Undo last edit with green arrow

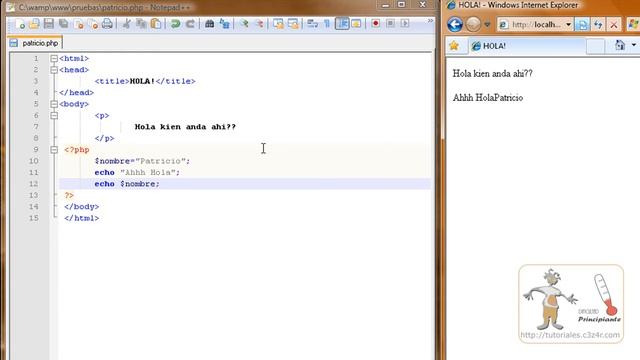tap(176, 24)
